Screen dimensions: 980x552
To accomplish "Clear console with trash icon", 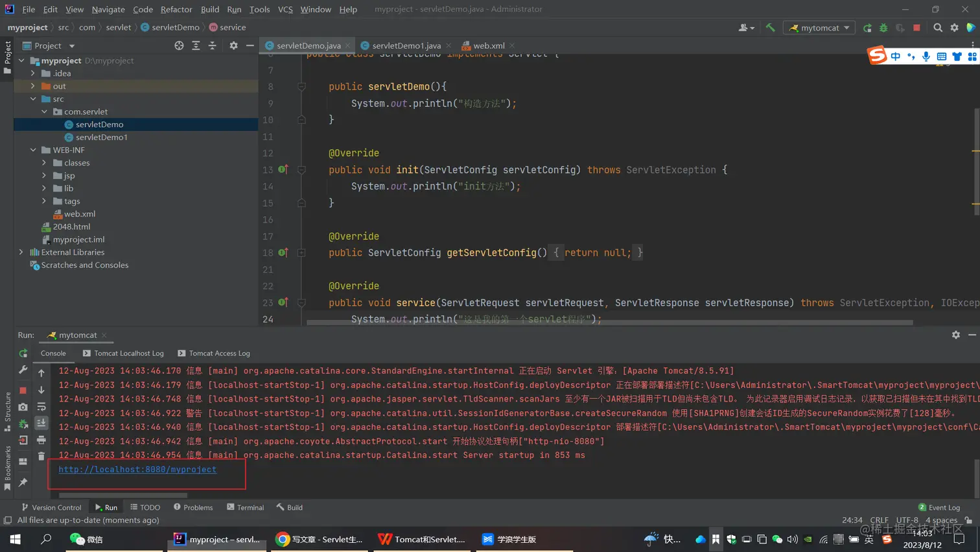I will point(41,456).
